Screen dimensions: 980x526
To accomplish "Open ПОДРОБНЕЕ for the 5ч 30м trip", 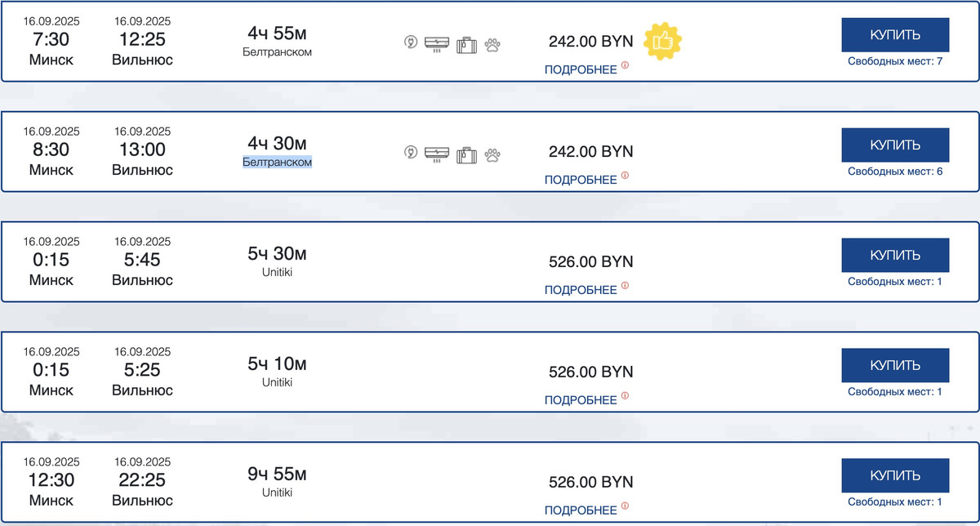I will 581,290.
